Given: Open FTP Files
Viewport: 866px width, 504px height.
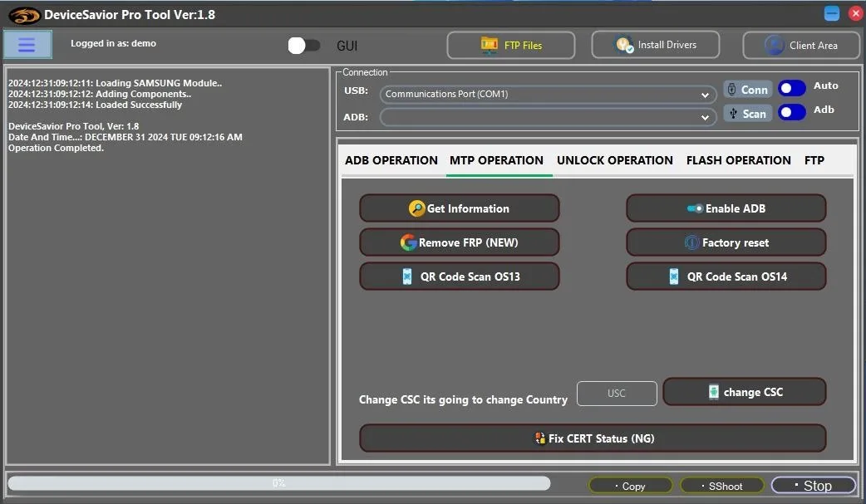Looking at the screenshot, I should [x=510, y=46].
